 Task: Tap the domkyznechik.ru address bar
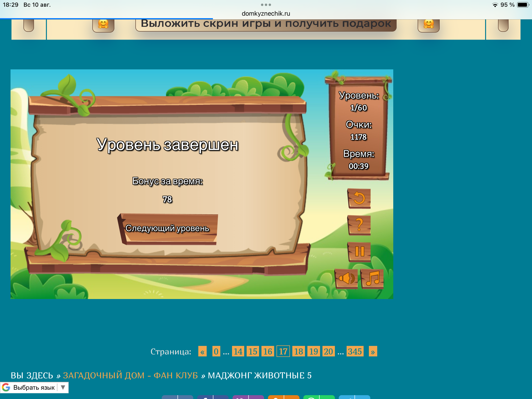pyautogui.click(x=266, y=13)
